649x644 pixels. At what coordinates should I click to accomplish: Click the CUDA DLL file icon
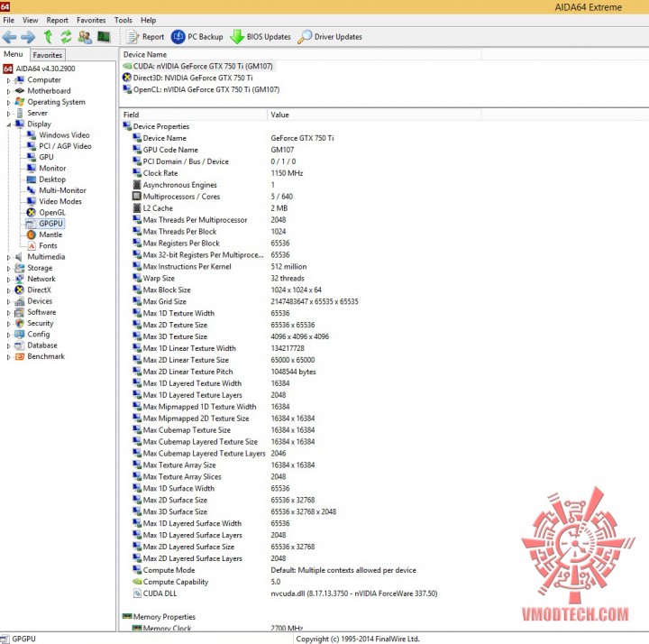coord(137,593)
